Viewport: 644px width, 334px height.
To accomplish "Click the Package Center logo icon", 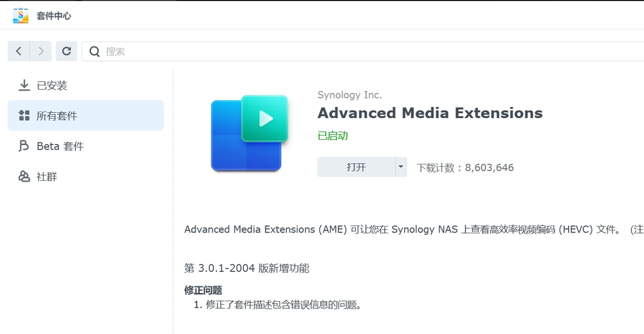I will [21, 16].
